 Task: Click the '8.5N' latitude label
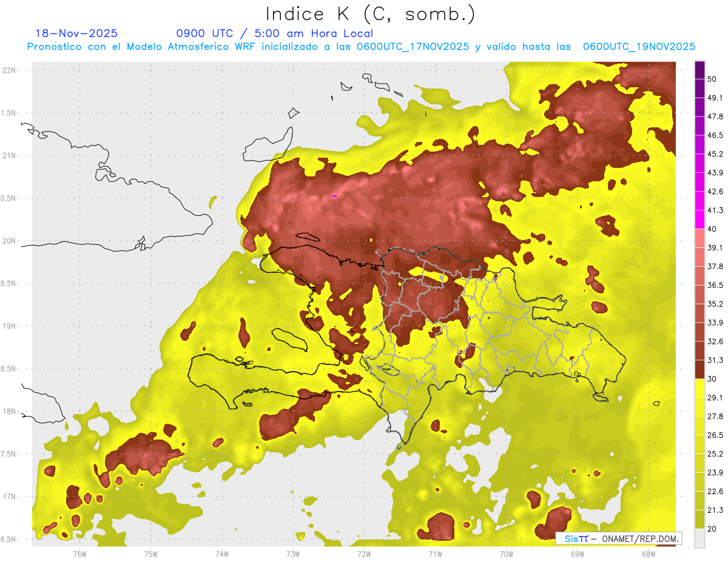pos(9,369)
